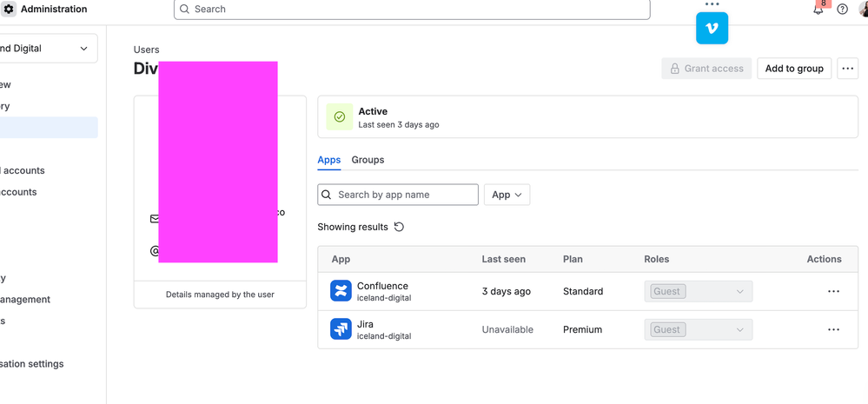Click the Administration gear icon

[x=9, y=9]
